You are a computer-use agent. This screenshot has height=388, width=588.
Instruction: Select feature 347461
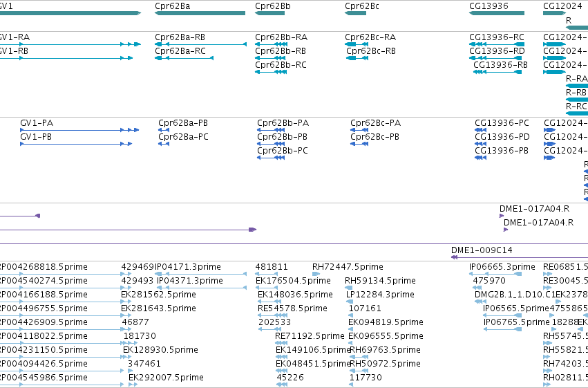(144, 364)
